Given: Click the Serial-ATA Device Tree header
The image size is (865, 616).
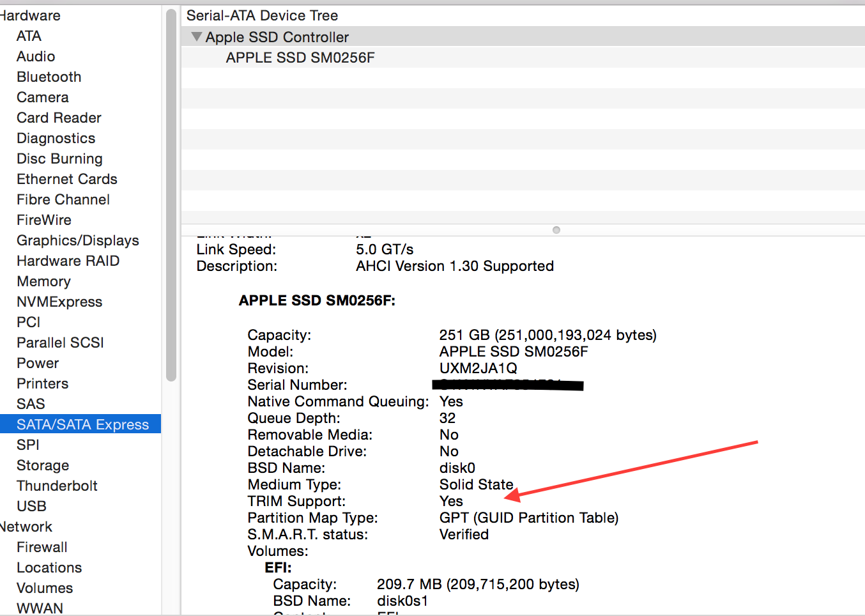Looking at the screenshot, I should pyautogui.click(x=262, y=15).
